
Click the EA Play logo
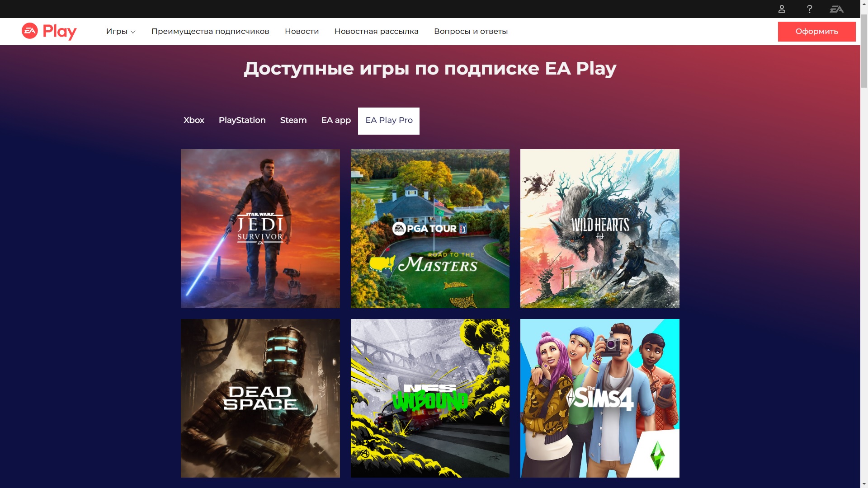[49, 31]
